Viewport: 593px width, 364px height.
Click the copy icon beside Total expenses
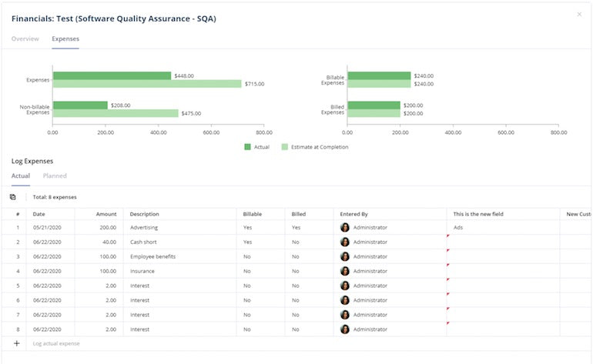(13, 197)
